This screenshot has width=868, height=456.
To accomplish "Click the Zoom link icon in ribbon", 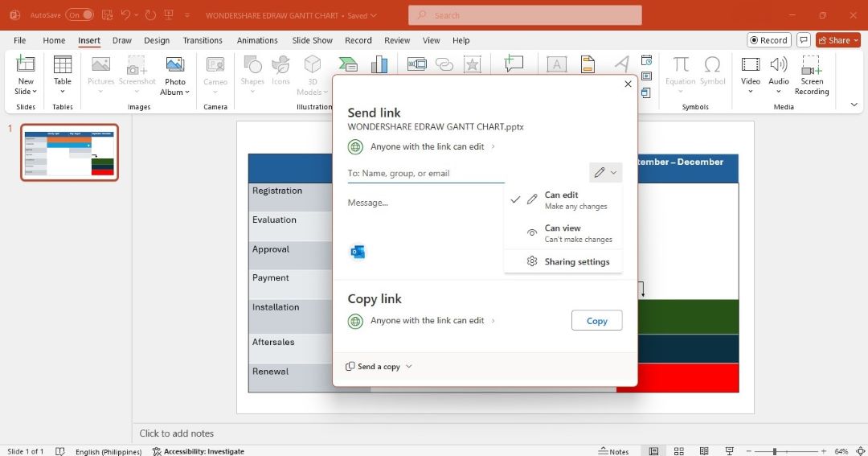I will point(417,64).
